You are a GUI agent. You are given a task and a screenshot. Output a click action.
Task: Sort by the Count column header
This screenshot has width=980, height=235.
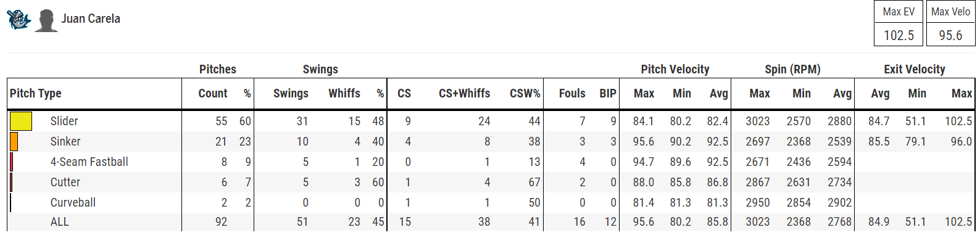point(213,93)
